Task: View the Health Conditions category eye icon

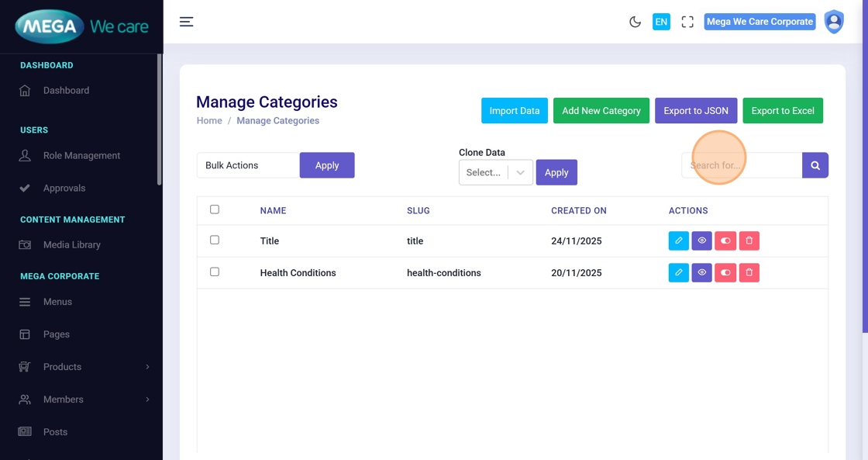Action: tap(701, 273)
